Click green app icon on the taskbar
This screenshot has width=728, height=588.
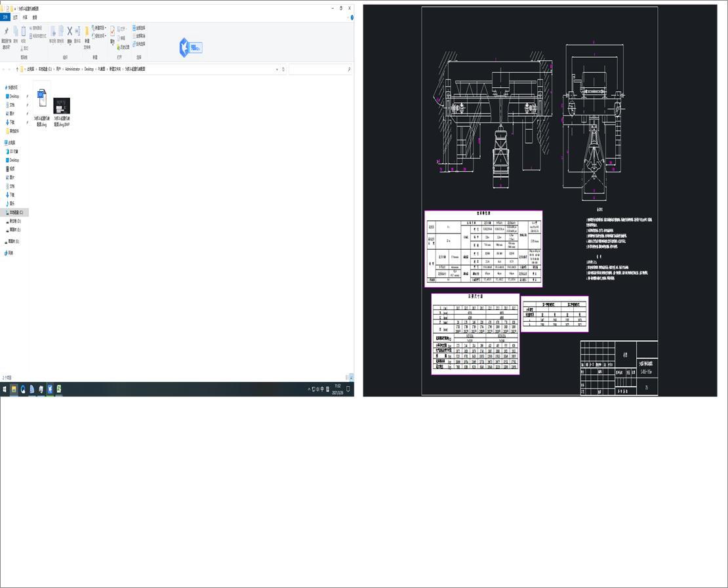[59, 389]
